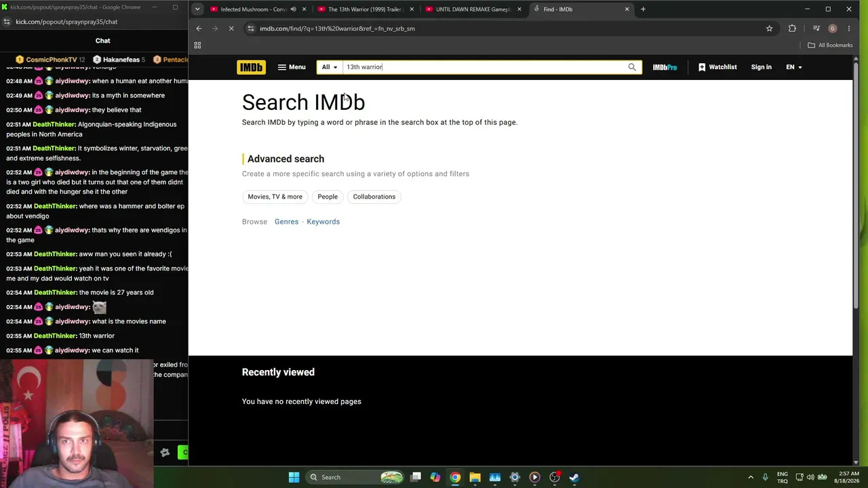
Task: Browse by Keywords link
Action: (x=323, y=222)
